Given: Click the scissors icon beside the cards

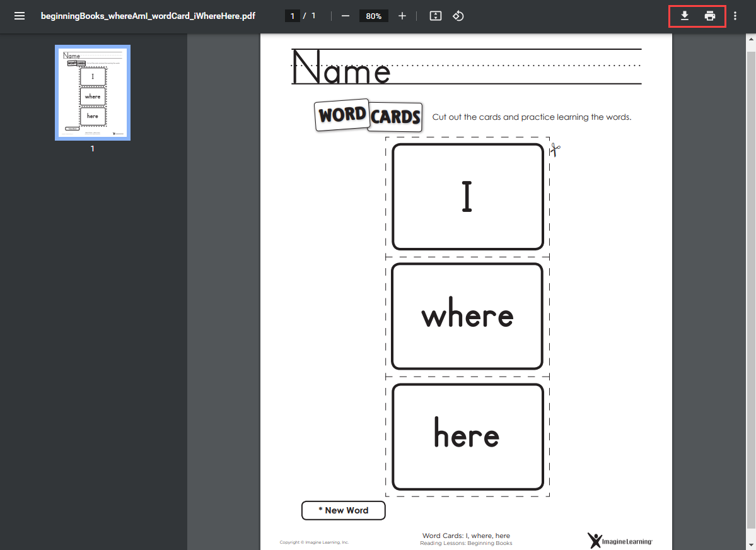Looking at the screenshot, I should point(555,150).
